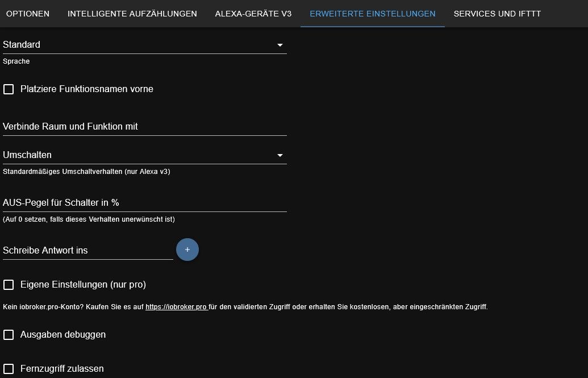Tick the Eigene Einstellungen (nur pro) checkbox
This screenshot has width=588, height=378.
coord(9,285)
